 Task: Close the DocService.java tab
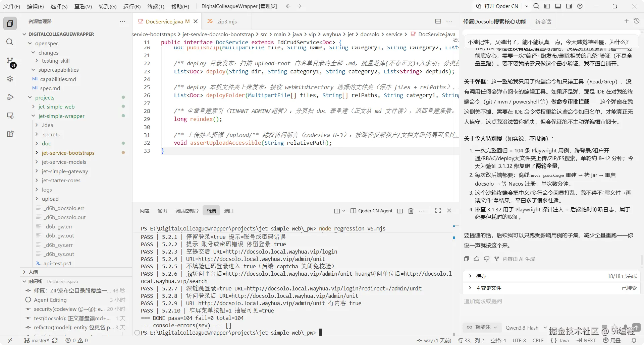point(196,21)
